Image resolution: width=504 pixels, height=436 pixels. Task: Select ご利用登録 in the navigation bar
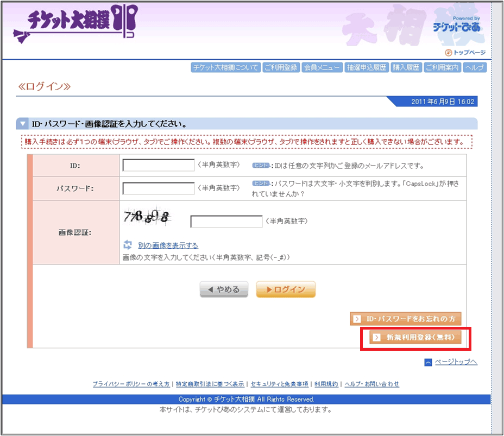click(280, 68)
